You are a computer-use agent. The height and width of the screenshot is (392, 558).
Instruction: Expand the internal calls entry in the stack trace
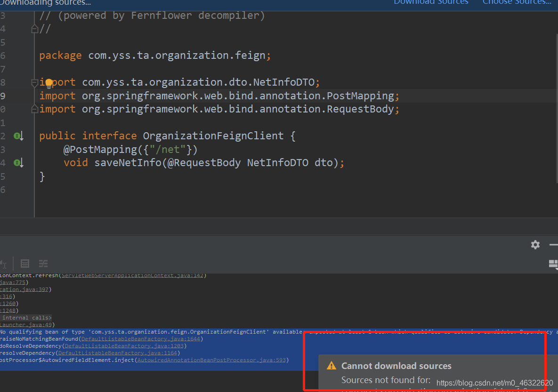pos(26,318)
